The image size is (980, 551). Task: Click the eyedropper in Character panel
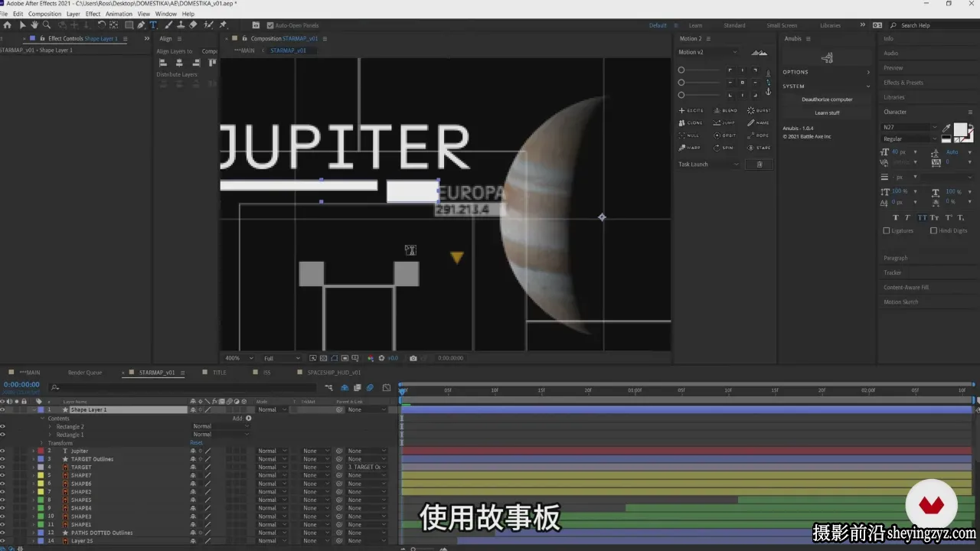[946, 129]
